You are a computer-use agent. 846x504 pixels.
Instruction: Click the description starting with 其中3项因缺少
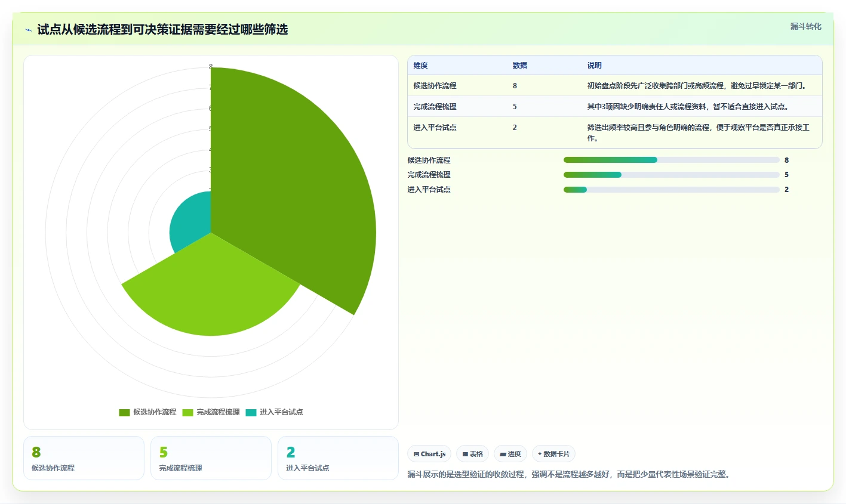click(x=688, y=107)
